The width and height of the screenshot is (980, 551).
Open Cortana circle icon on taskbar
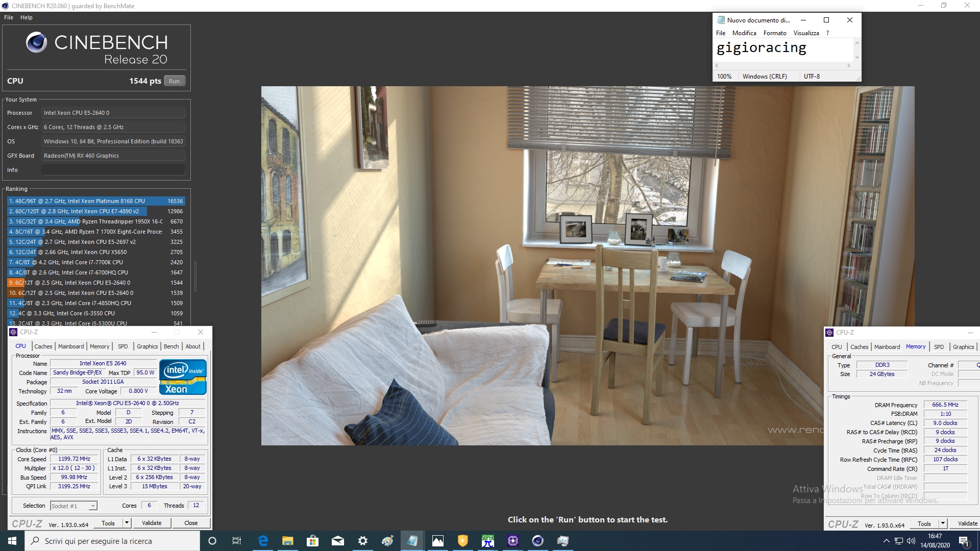coord(212,541)
